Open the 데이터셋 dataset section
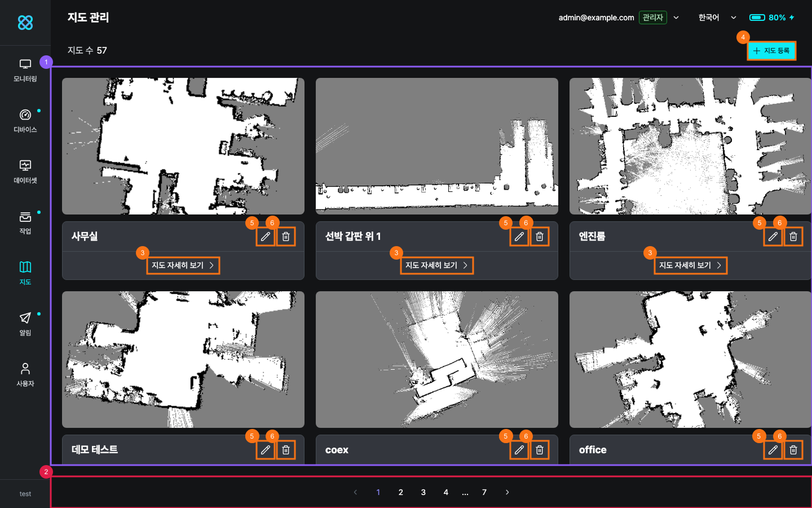Screen dimensions: 812x508 click(x=25, y=172)
